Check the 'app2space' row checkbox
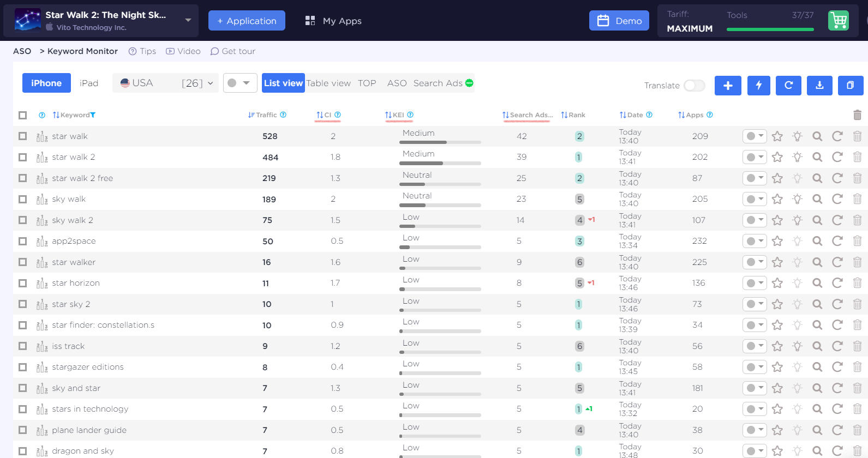Image resolution: width=868 pixels, height=458 pixels. tap(22, 241)
